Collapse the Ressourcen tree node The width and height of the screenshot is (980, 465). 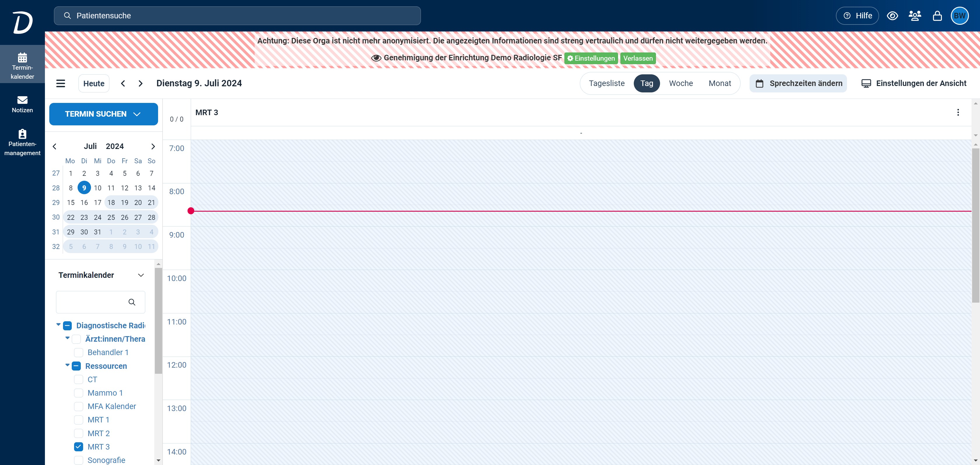click(67, 365)
